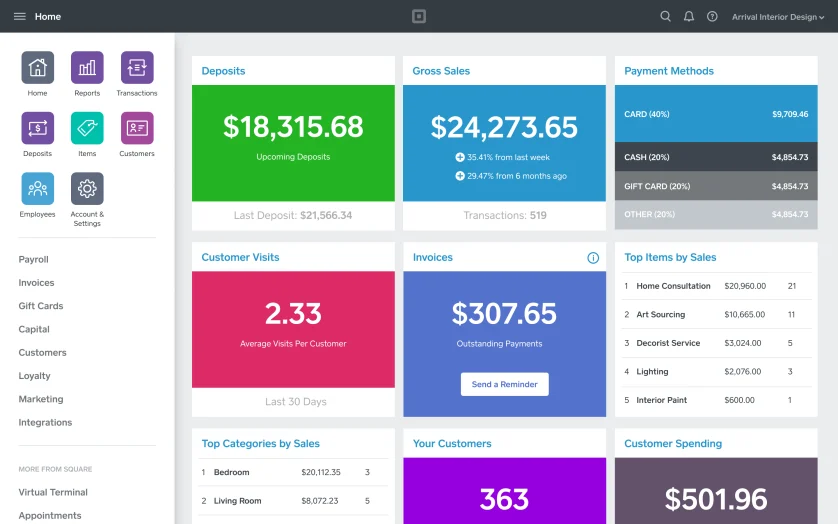Screen dimensions: 838x524
Task: Click the $307.65 outstanding payments amount
Action: click(504, 313)
